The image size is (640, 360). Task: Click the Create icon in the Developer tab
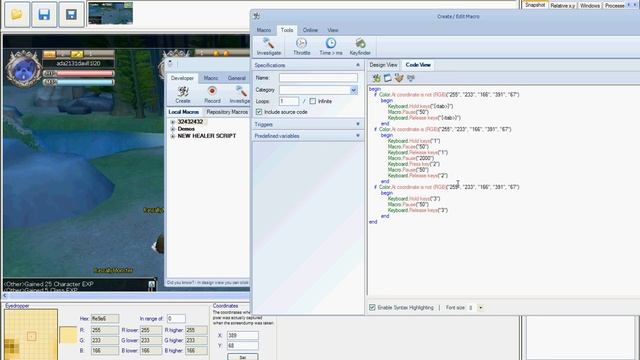coord(183,94)
